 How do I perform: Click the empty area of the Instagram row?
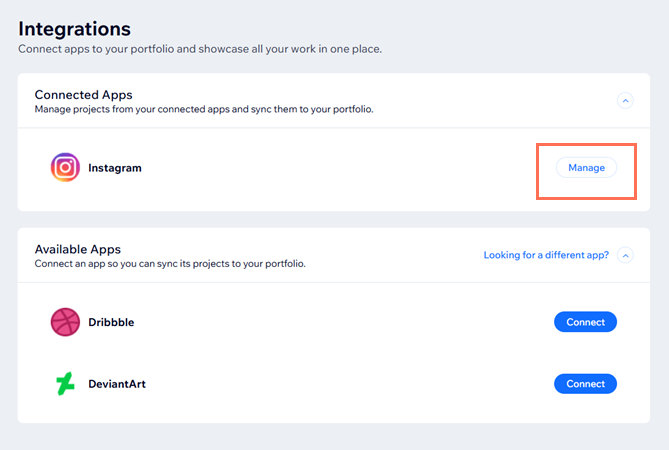(x=337, y=168)
